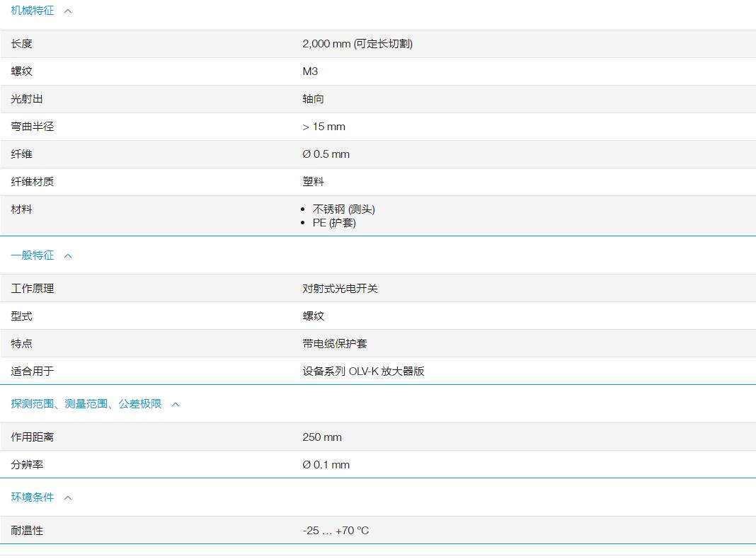This screenshot has height=559, width=756.
Task: Click the chevron icon beside 一般特征
Action: coord(68,255)
